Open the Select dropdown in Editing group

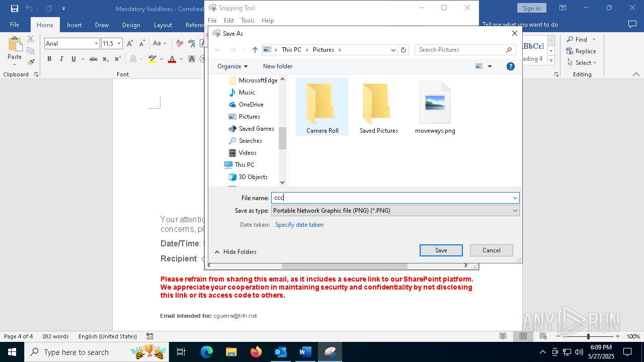(x=582, y=62)
